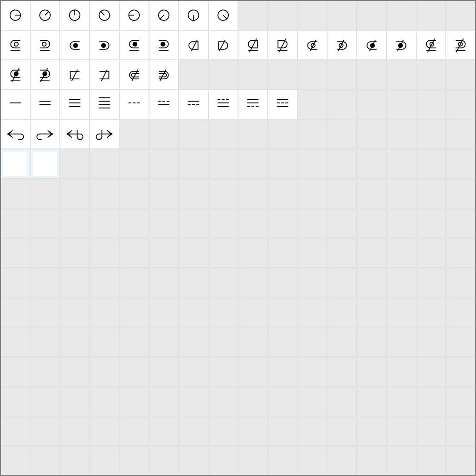476x476 pixels.
Task: Pick the circle with upper-right diagonal stroke
Action: pos(45,15)
